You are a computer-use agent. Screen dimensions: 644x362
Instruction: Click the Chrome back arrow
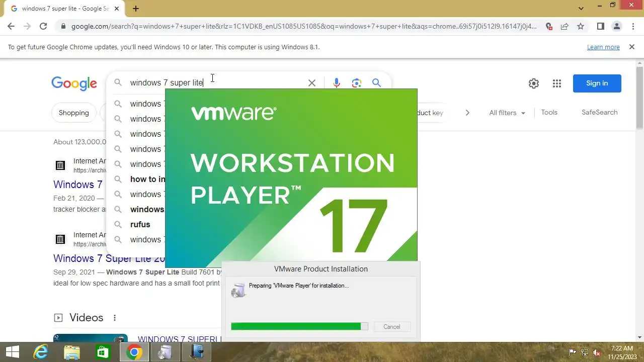(11, 26)
